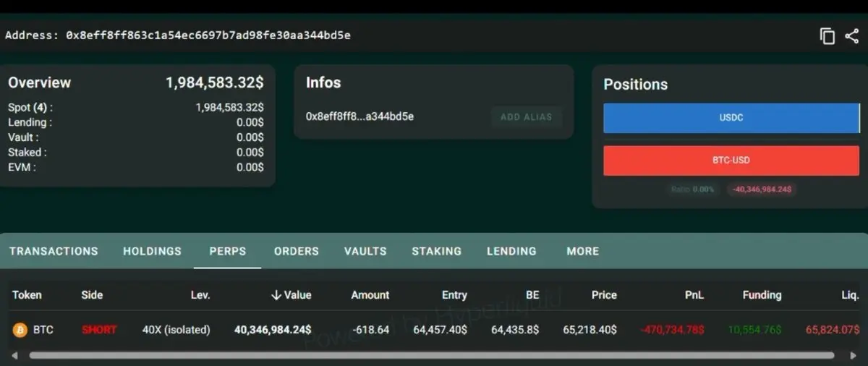Click the Funding column header
Viewport: 868px width, 366px height.
762,295
